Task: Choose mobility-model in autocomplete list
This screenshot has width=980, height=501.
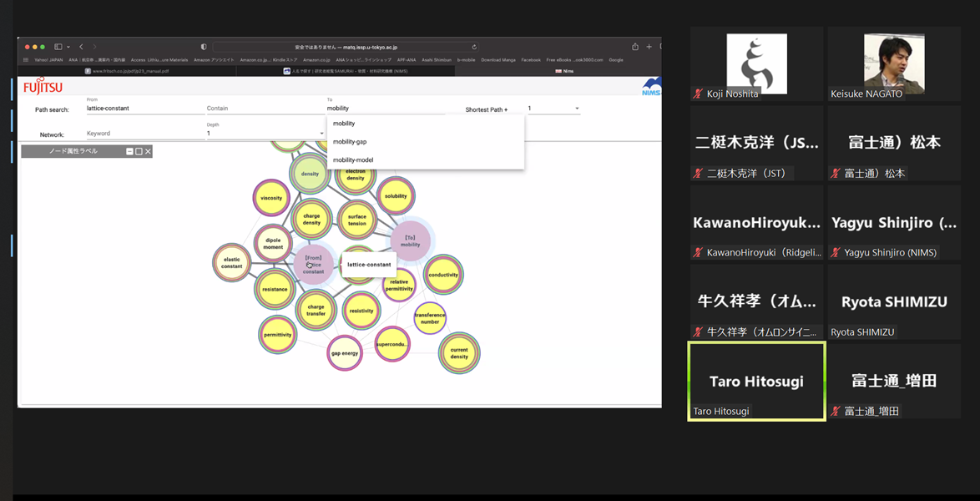Action: pyautogui.click(x=353, y=160)
